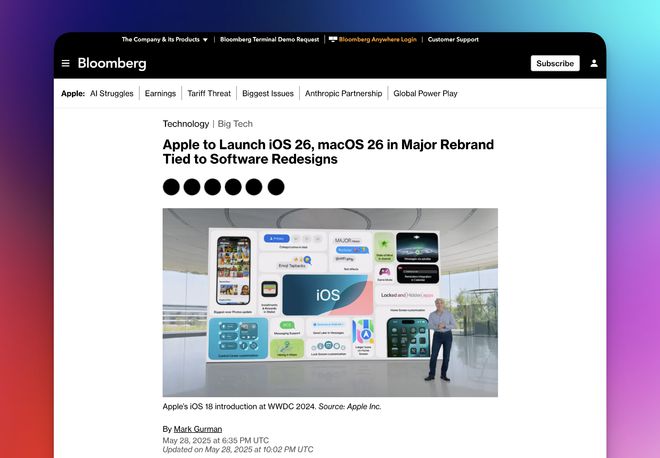The width and height of the screenshot is (660, 458).
Task: Open the Technology section link
Action: pos(186,124)
